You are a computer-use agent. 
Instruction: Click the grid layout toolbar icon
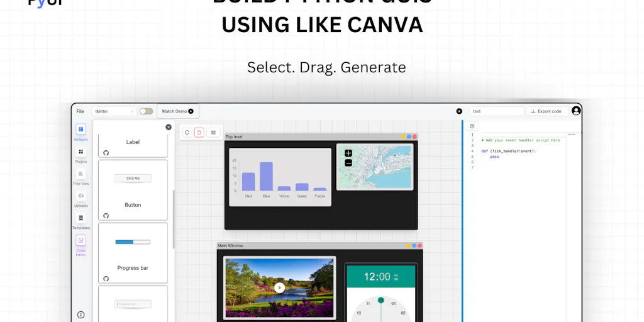213,132
